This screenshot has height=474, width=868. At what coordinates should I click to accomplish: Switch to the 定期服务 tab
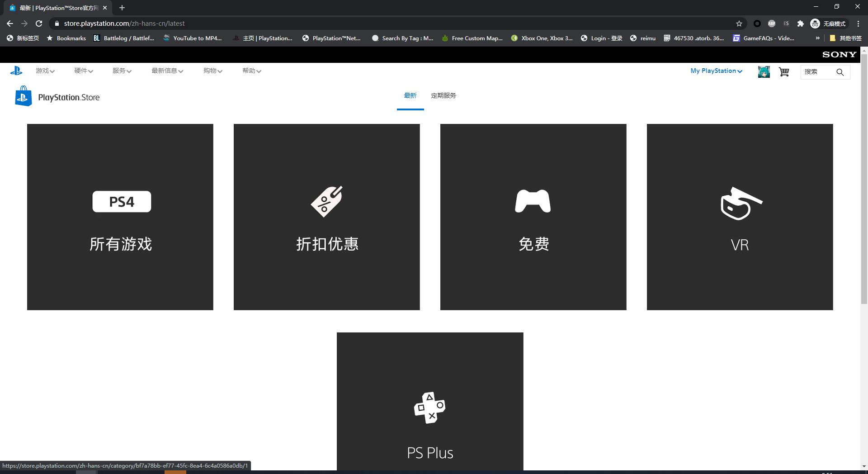[x=443, y=95]
